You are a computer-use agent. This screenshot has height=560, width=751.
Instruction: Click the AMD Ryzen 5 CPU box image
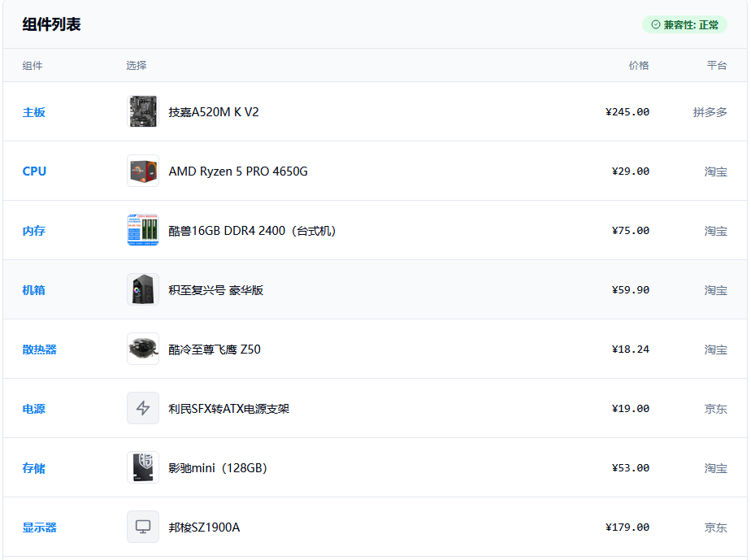pos(143,171)
